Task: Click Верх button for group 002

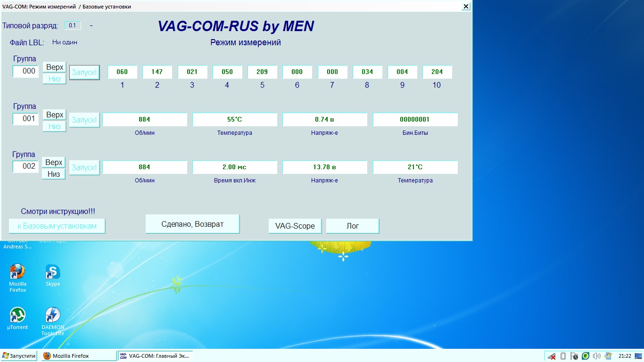Action: 54,163
